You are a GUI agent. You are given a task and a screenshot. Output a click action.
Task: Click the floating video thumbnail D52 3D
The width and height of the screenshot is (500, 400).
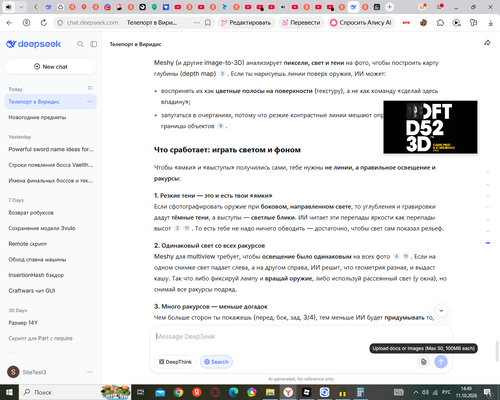pyautogui.click(x=430, y=127)
